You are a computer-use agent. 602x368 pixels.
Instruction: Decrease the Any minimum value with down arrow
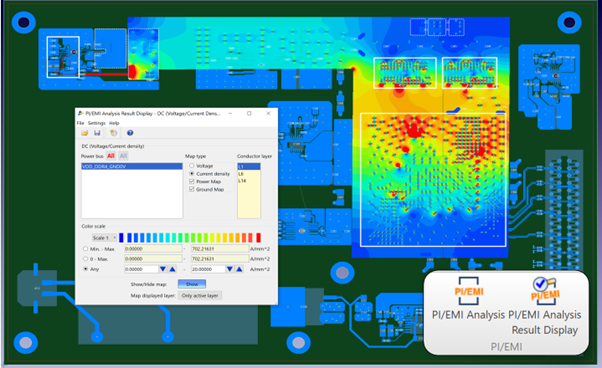163,269
